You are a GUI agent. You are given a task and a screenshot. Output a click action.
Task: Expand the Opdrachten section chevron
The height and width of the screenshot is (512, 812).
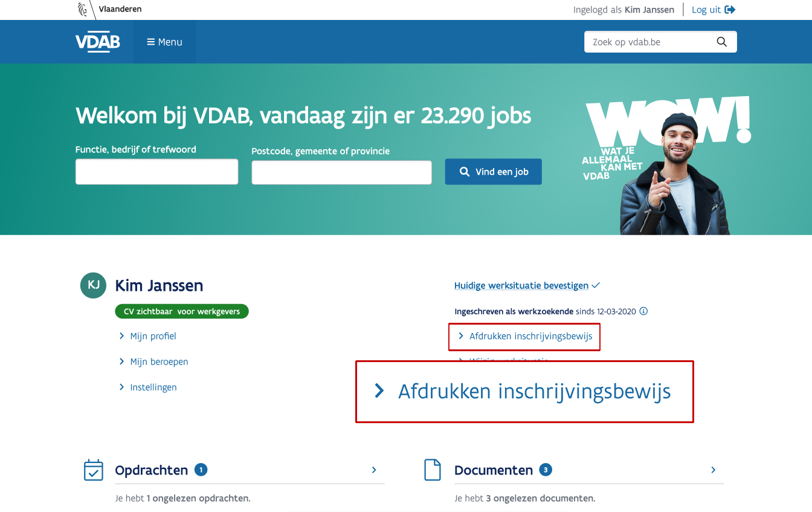[x=374, y=470]
